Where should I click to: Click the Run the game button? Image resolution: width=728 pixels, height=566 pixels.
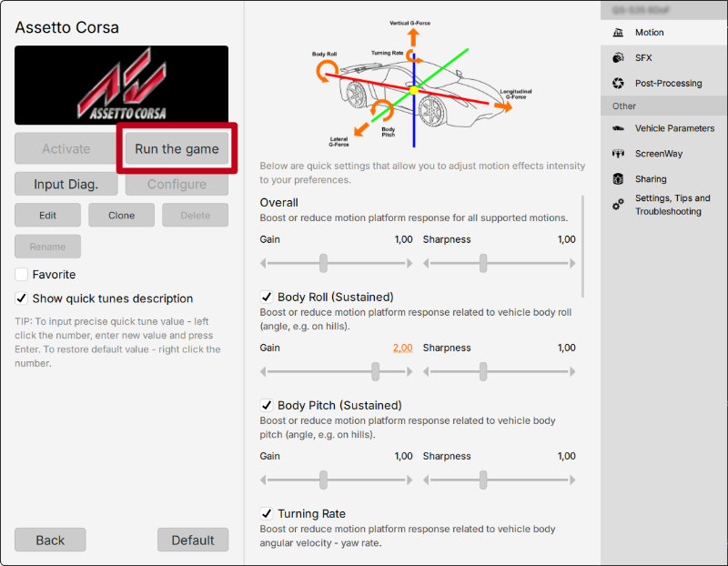[176, 148]
